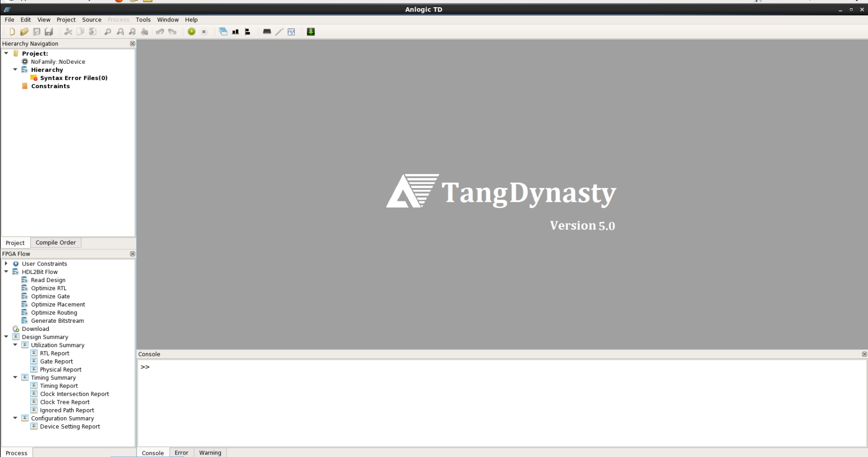This screenshot has height=457, width=868.
Task: Collapse the Timing Summary node
Action: click(15, 377)
